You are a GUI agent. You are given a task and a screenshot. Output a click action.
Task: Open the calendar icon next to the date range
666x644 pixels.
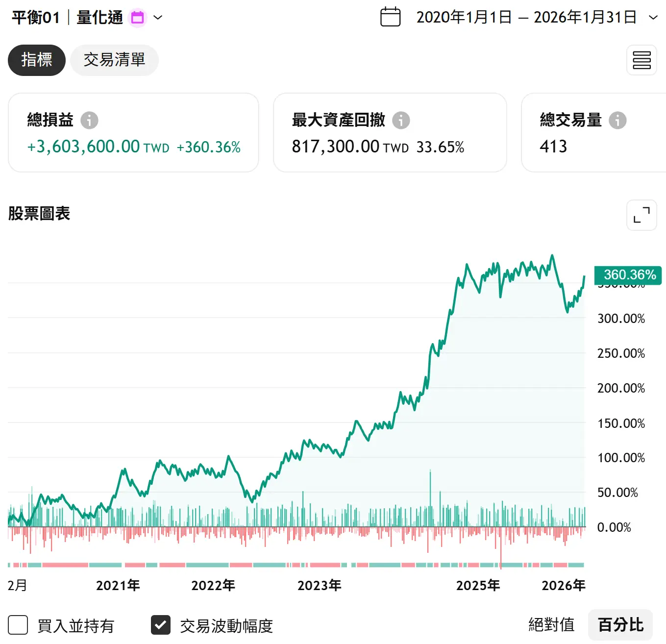click(x=391, y=17)
